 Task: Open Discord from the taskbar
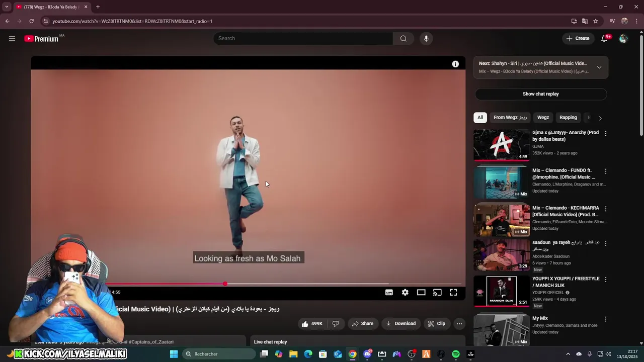pos(367,354)
